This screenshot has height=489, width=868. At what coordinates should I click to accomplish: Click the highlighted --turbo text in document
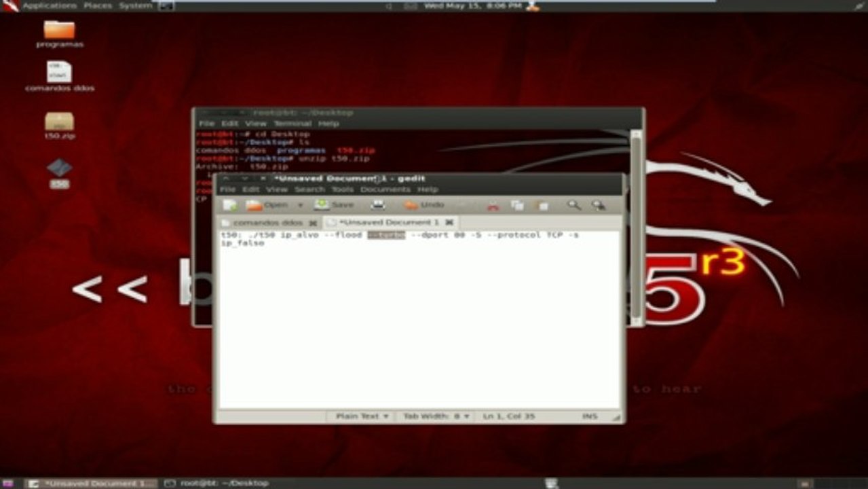[386, 235]
